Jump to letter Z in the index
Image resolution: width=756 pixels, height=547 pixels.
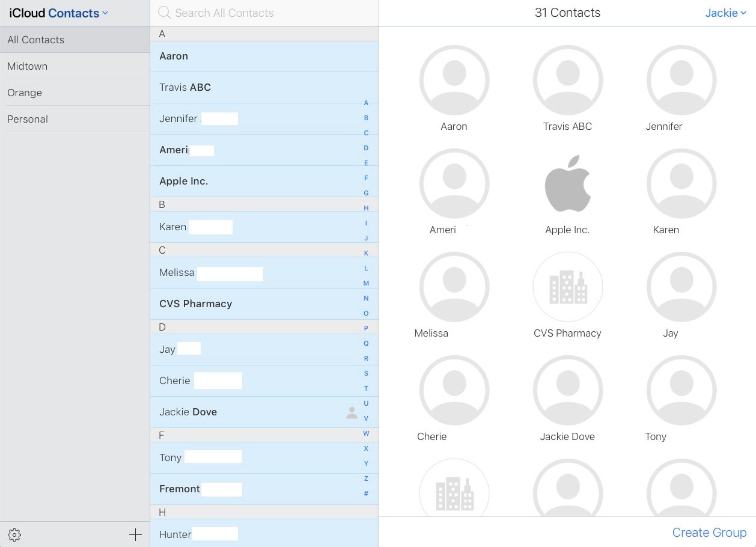coord(366,478)
